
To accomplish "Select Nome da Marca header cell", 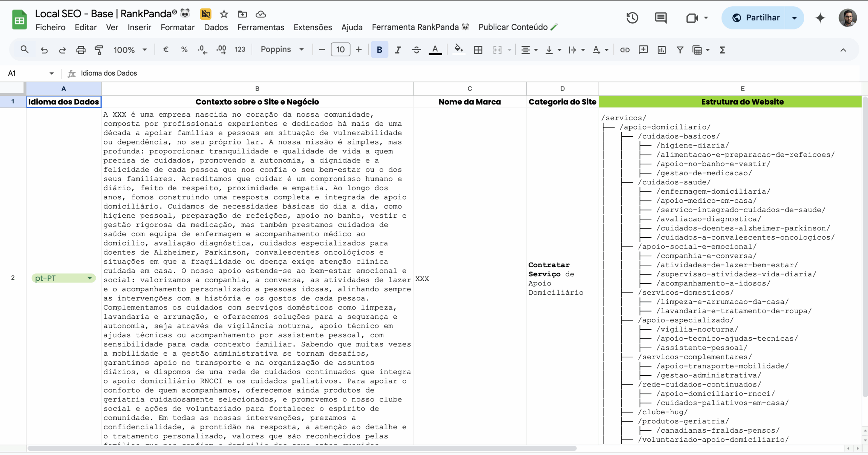I will tap(470, 102).
